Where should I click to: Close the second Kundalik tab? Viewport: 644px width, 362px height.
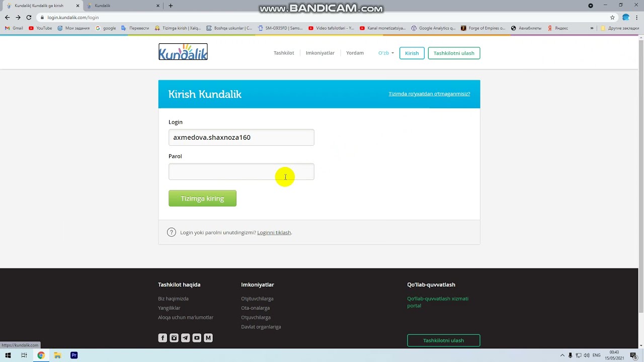coord(158,6)
